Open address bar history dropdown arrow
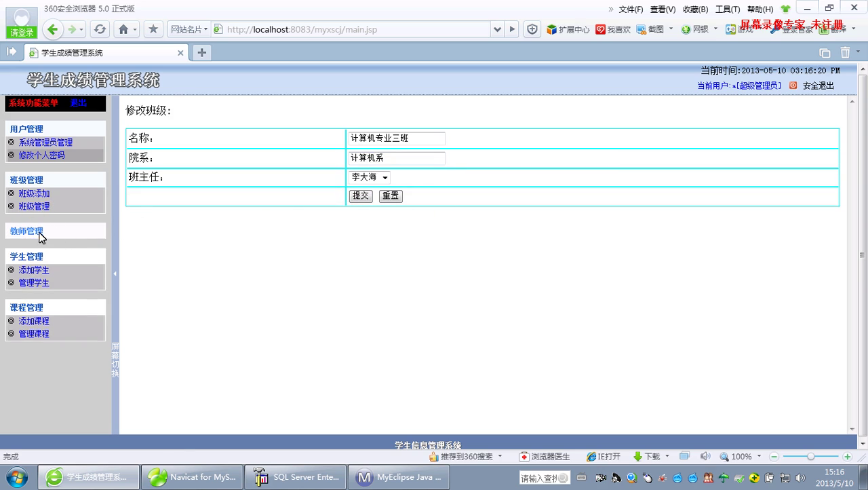The height and width of the screenshot is (490, 868). pos(498,29)
